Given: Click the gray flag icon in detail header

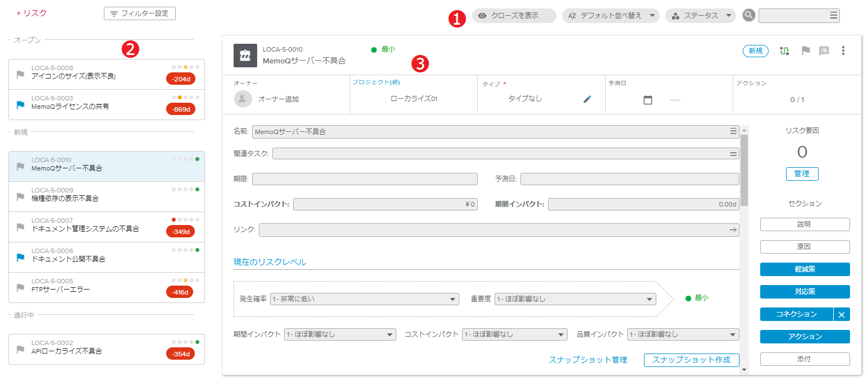Looking at the screenshot, I should pyautogui.click(x=806, y=51).
